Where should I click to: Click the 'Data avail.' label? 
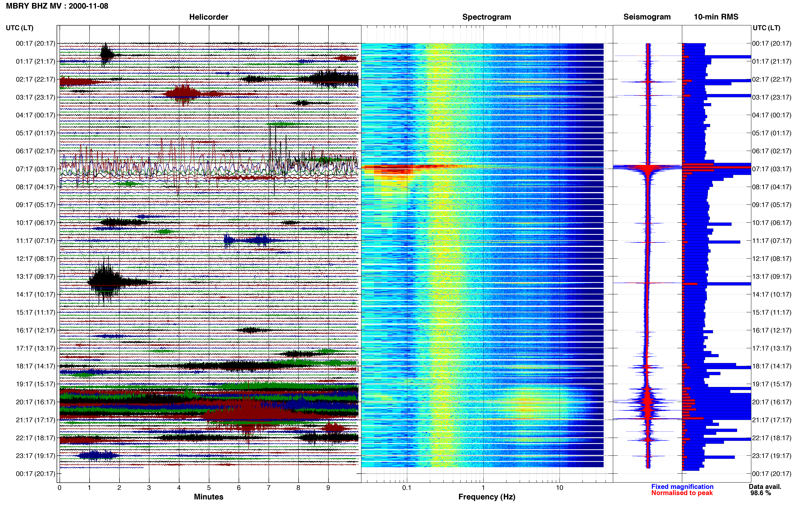coord(765,486)
